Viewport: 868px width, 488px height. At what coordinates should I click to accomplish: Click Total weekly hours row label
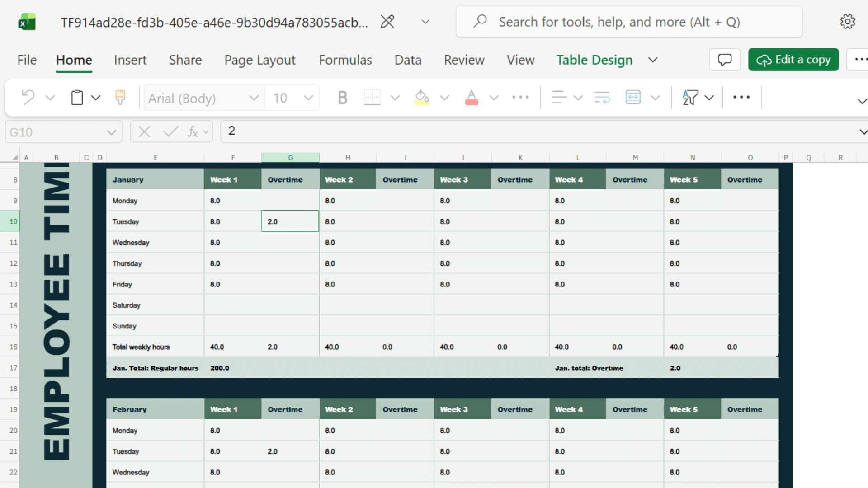click(141, 347)
